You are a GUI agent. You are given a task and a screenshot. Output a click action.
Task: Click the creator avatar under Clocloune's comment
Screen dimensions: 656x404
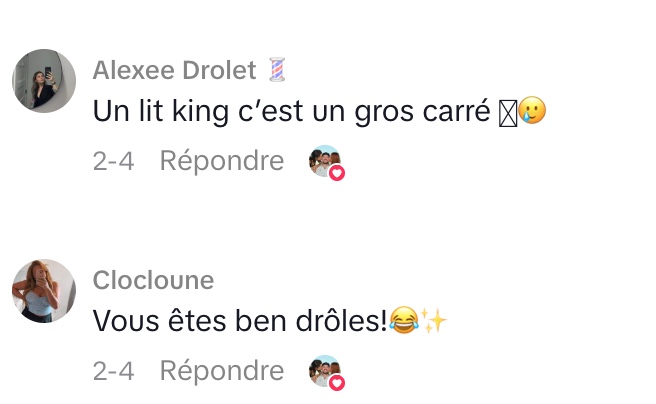click(323, 370)
